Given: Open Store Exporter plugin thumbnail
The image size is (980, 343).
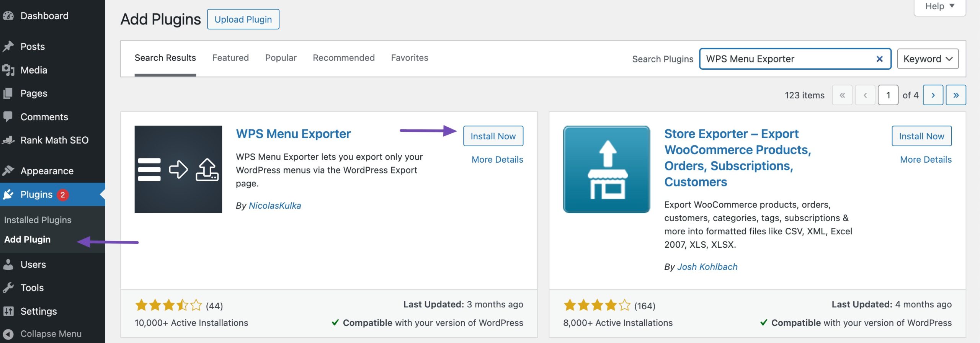Looking at the screenshot, I should (607, 169).
